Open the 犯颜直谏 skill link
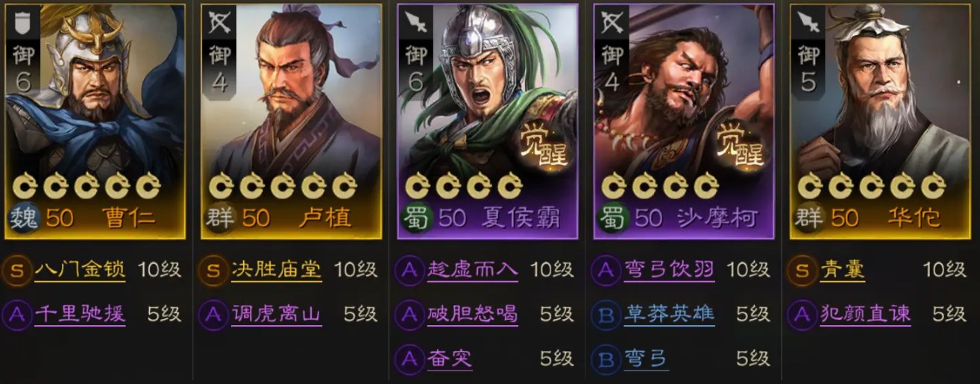 [x=865, y=315]
